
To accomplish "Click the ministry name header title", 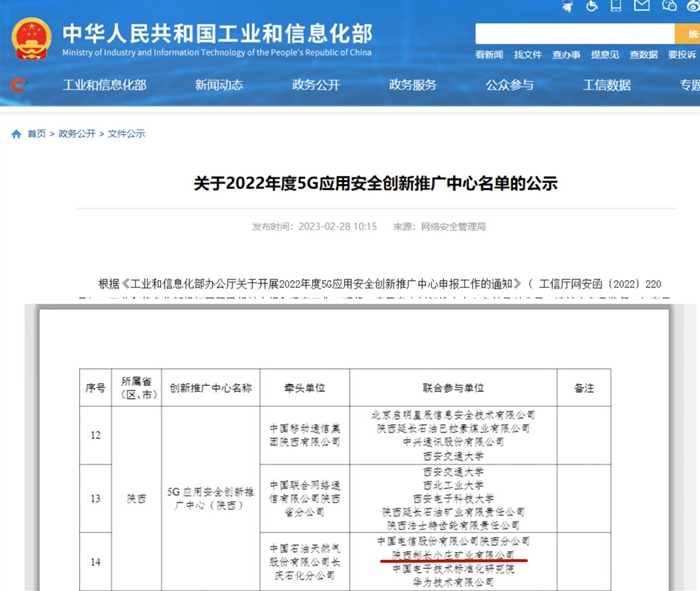I will pos(217,34).
